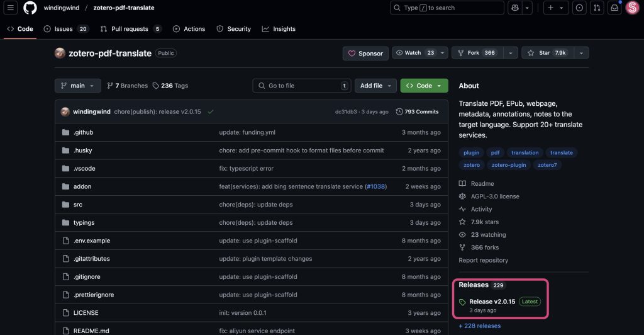Viewport: 644px width, 335px height.
Task: Open the hamburger navigation menu
Action: (11, 8)
